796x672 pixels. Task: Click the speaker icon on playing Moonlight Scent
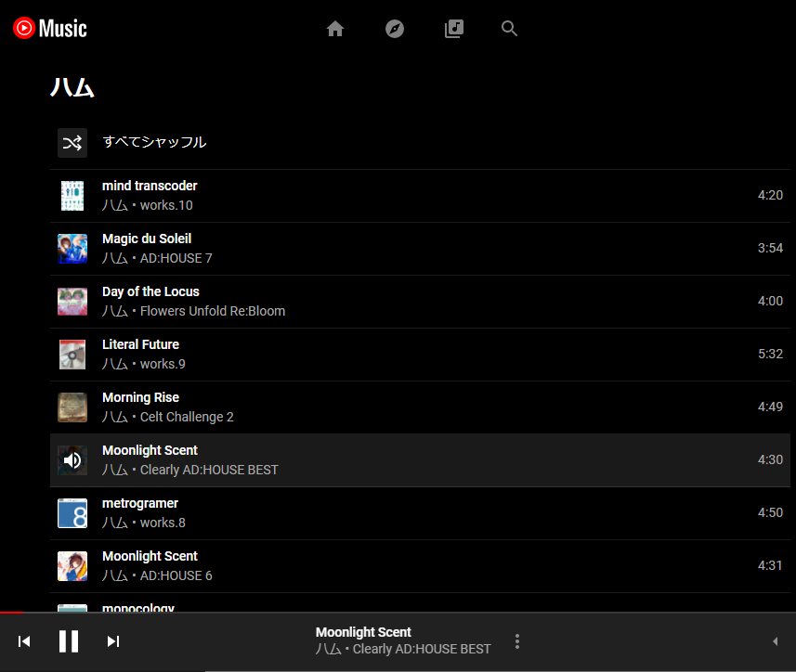pos(72,460)
